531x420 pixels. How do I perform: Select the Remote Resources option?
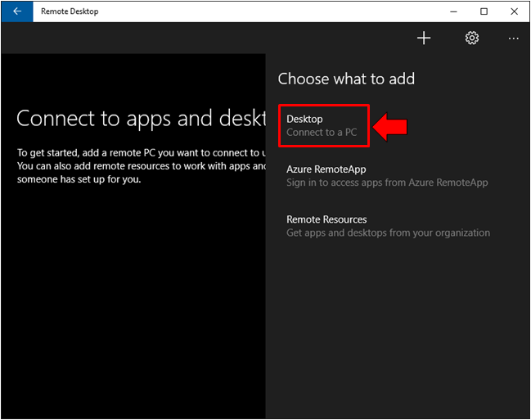[x=388, y=226]
